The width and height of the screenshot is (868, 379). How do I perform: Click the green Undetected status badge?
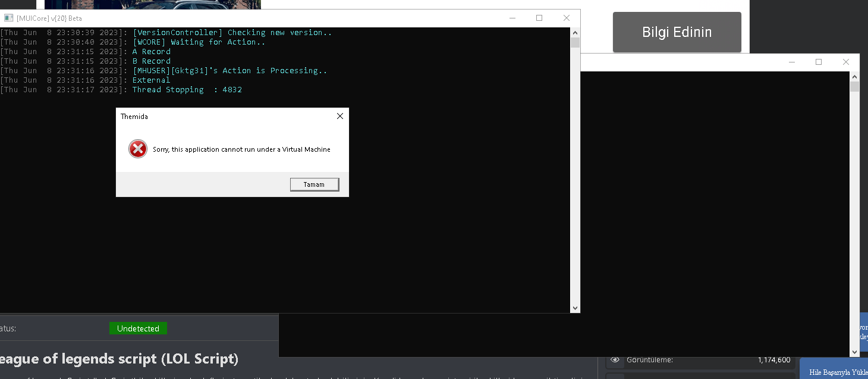point(139,328)
